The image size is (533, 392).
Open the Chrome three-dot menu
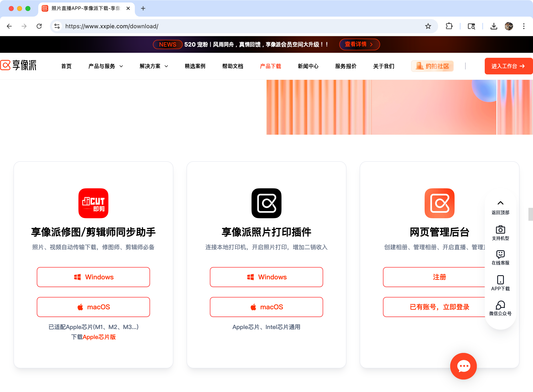(x=524, y=26)
